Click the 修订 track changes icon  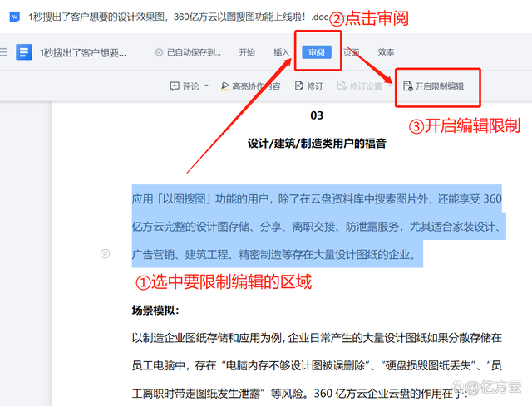click(x=299, y=86)
